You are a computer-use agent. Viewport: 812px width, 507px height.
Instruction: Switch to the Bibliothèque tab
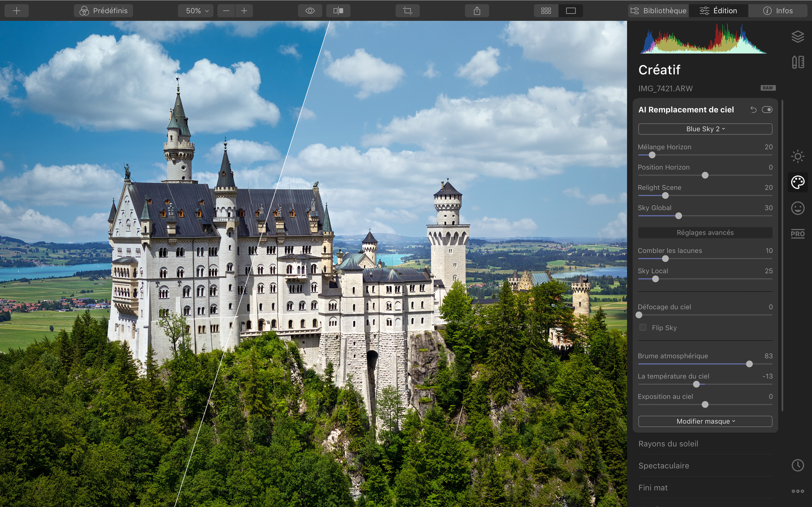[x=658, y=11]
